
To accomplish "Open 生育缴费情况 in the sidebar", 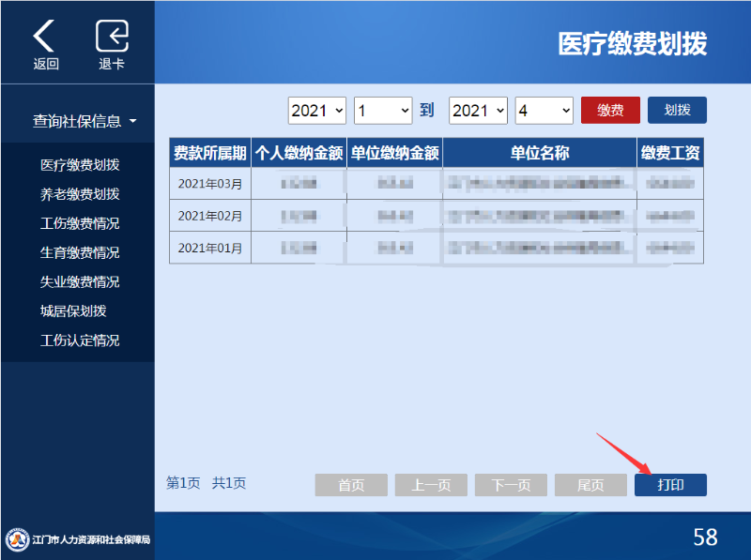I will (x=80, y=252).
